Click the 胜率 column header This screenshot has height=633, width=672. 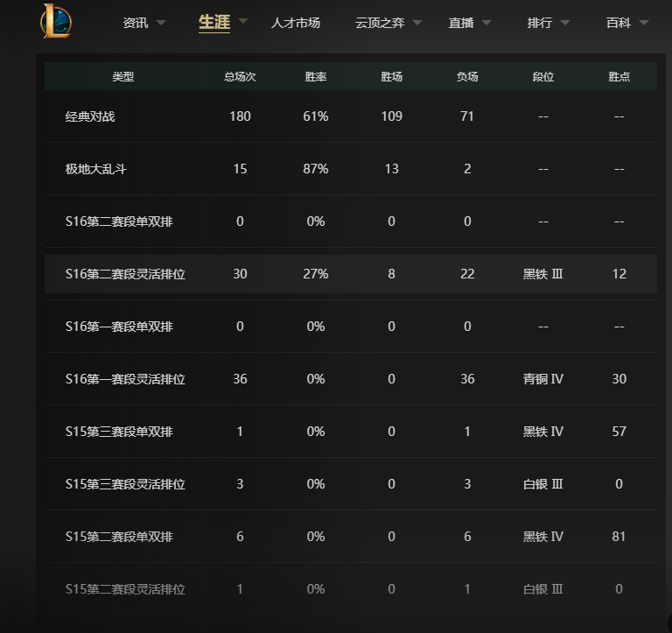click(x=316, y=77)
